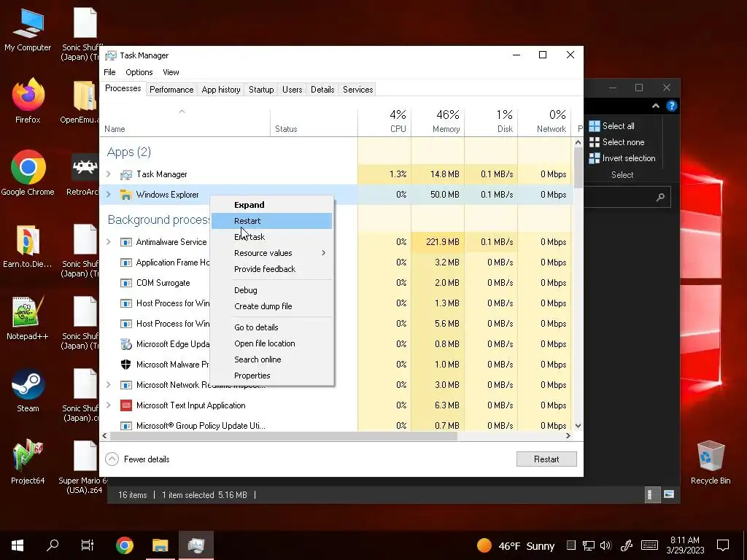Sort processes by Memory column
This screenshot has height=560, width=747.
tap(438, 122)
